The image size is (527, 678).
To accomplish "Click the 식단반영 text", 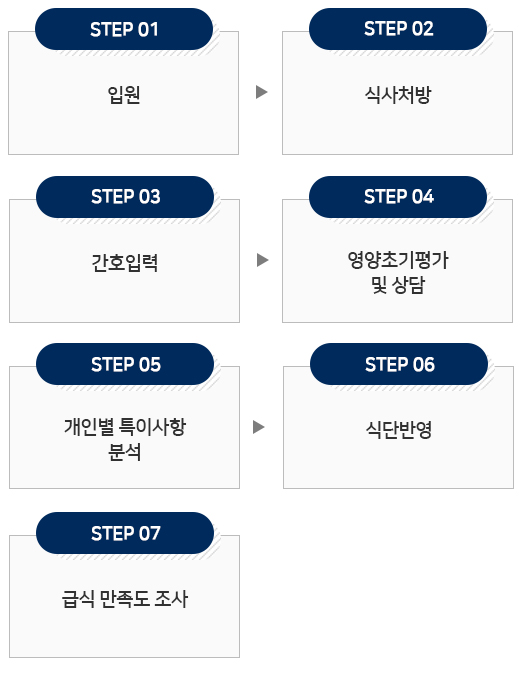I will click(399, 429).
